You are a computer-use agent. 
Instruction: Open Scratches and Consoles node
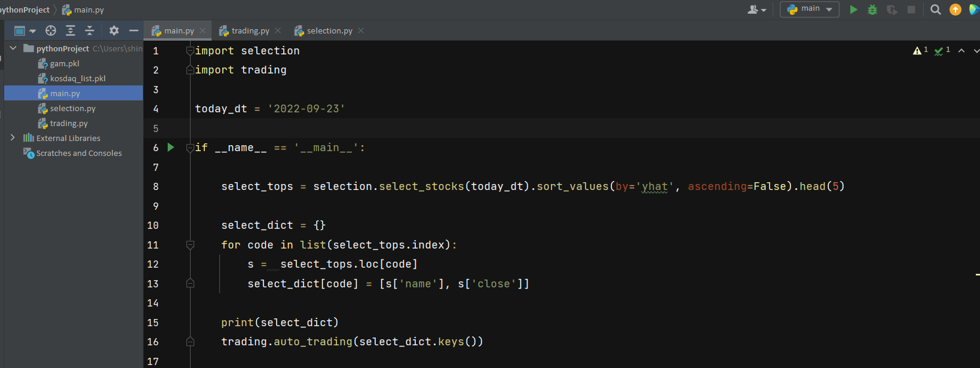click(79, 153)
